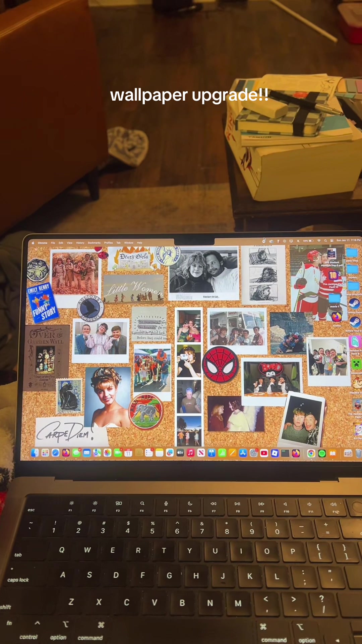
Task: Click the battery status in menu bar
Action: pyautogui.click(x=308, y=240)
